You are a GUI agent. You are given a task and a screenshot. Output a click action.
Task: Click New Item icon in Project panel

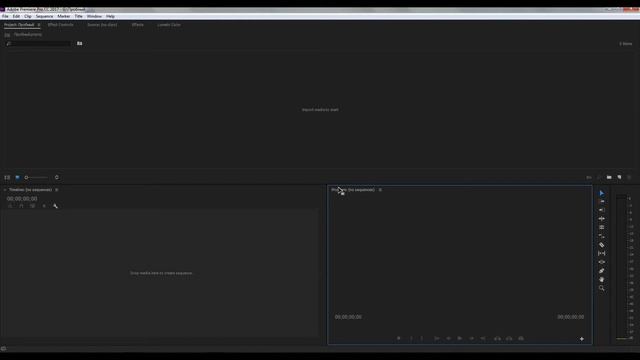tap(619, 178)
